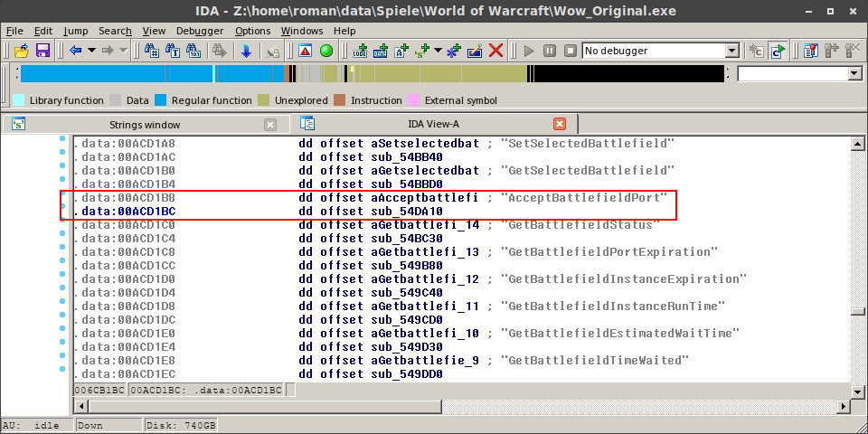
Task: Toggle the C with green arrow icon
Action: (x=778, y=51)
